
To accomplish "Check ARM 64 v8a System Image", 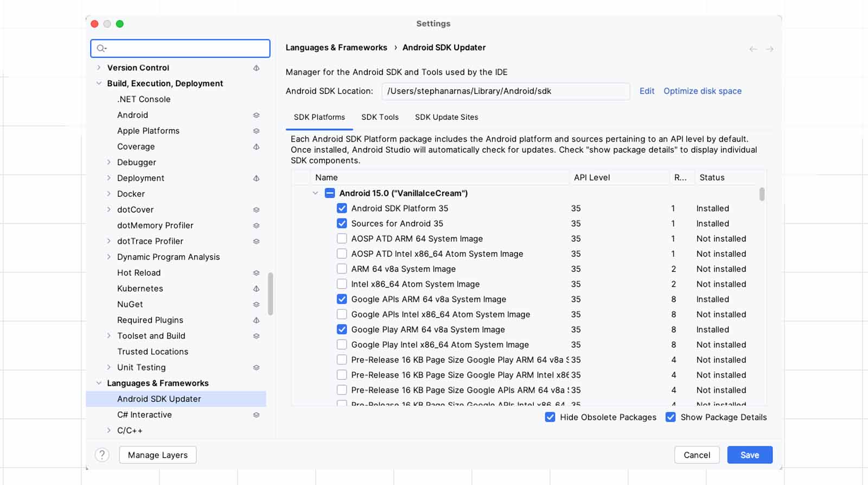I will click(x=342, y=269).
